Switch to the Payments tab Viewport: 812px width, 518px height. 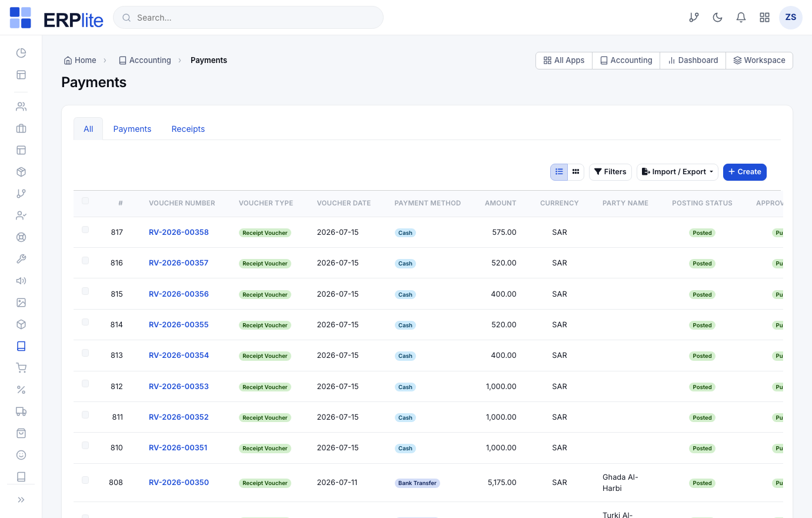click(x=132, y=129)
